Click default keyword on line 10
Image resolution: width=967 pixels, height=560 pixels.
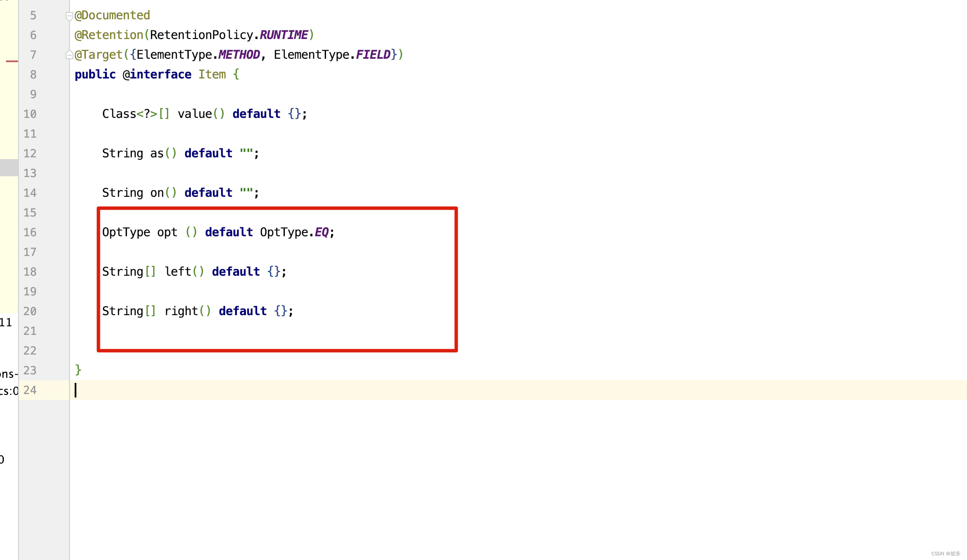pos(257,114)
